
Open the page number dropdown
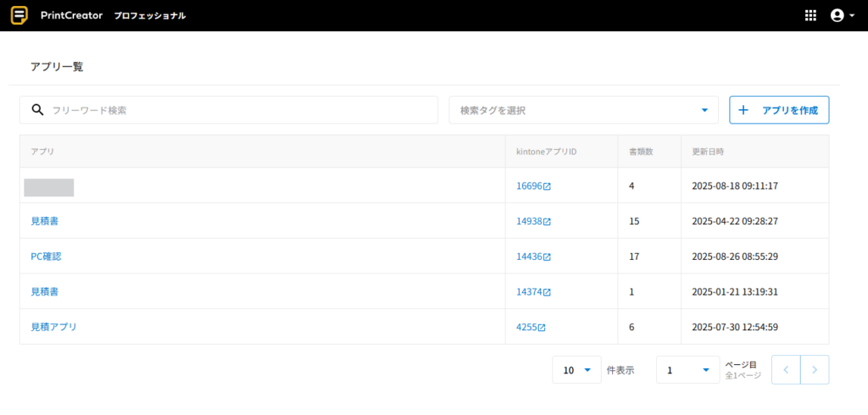coord(687,370)
